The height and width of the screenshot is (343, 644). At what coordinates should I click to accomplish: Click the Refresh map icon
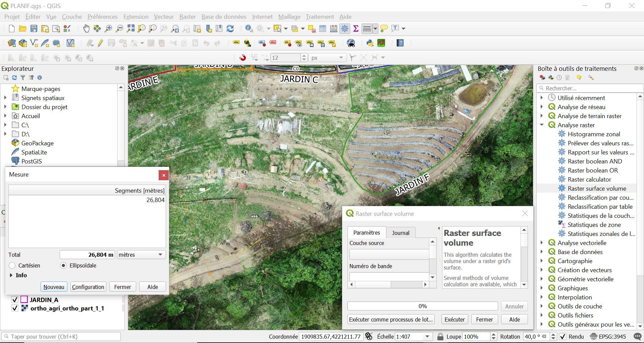click(x=230, y=29)
